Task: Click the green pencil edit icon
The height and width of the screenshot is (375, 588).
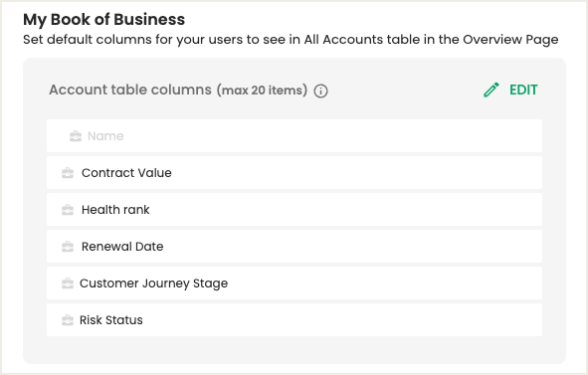Action: 491,90
